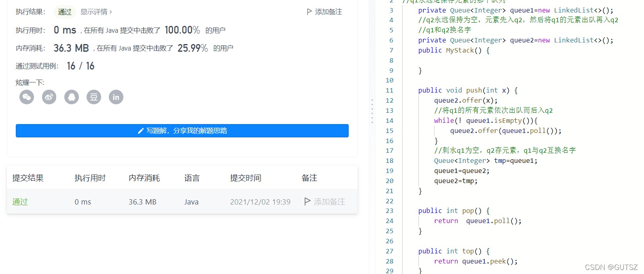Viewport: 644px width, 274px height.
Task: Click the panel divider drag handle dots
Action: click(372, 111)
